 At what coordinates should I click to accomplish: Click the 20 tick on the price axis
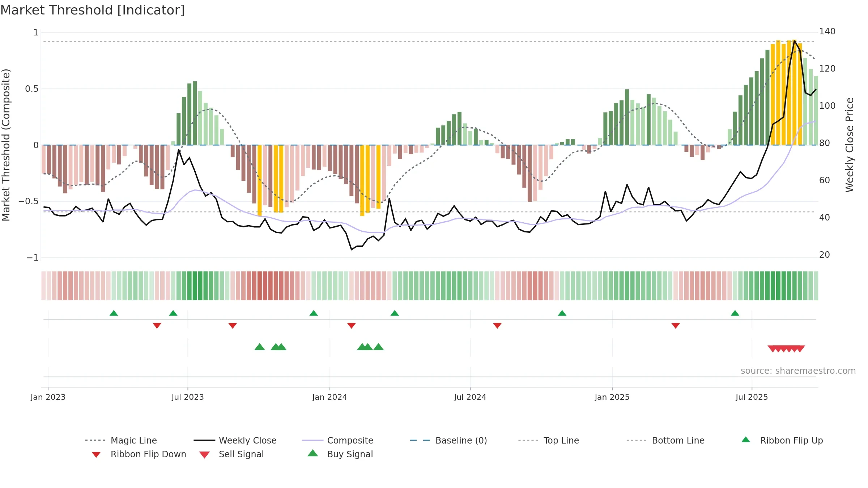tap(825, 255)
